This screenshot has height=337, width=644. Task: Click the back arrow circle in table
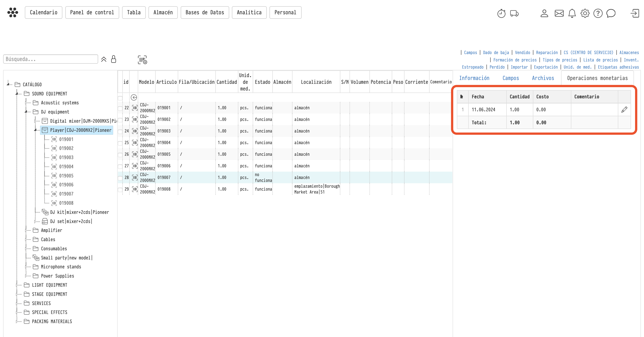(x=134, y=97)
